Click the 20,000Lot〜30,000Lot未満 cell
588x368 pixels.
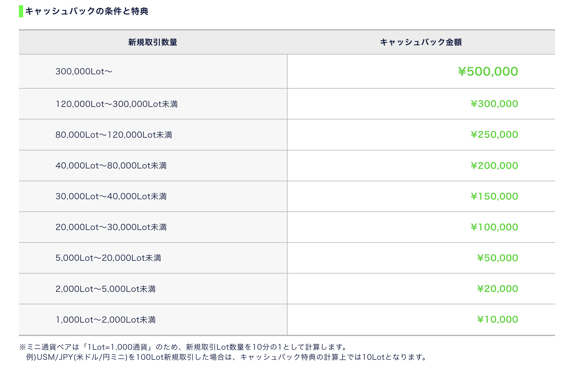[x=111, y=227]
